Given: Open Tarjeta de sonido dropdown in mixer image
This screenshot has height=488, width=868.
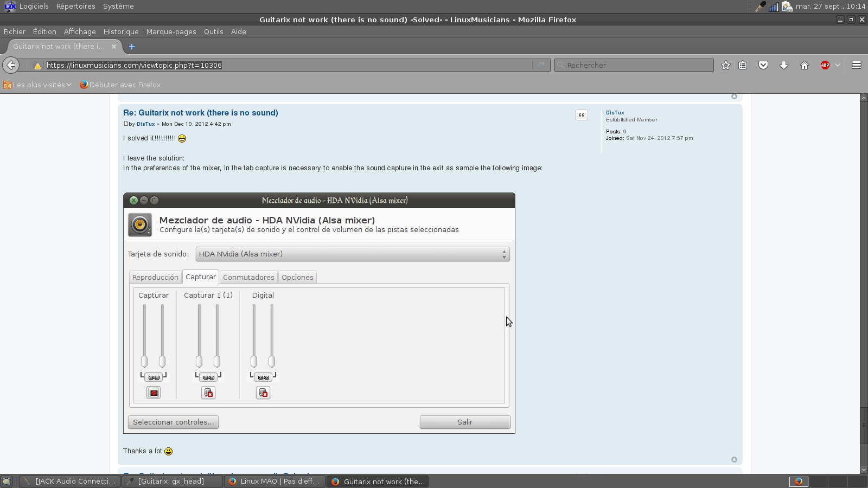Looking at the screenshot, I should pyautogui.click(x=353, y=254).
